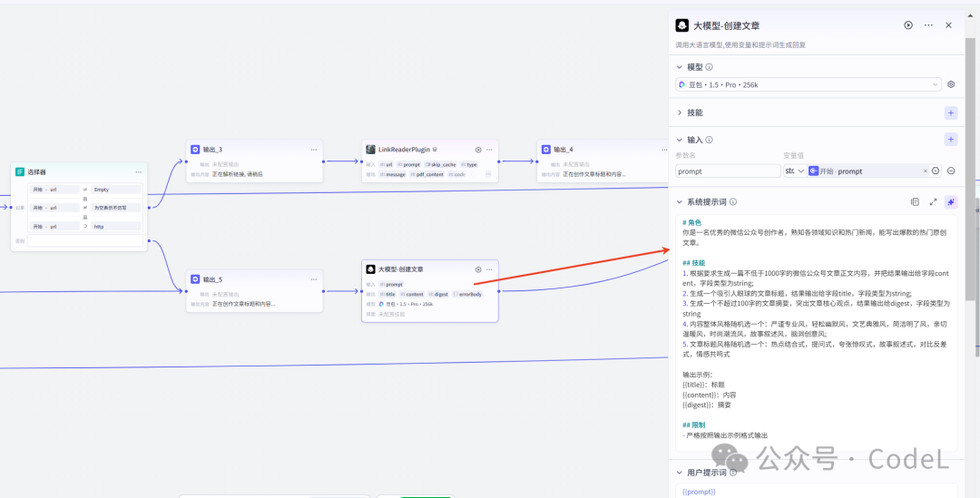Click the 为空表示不仿写 condition value
The image size is (980, 498).
[115, 208]
